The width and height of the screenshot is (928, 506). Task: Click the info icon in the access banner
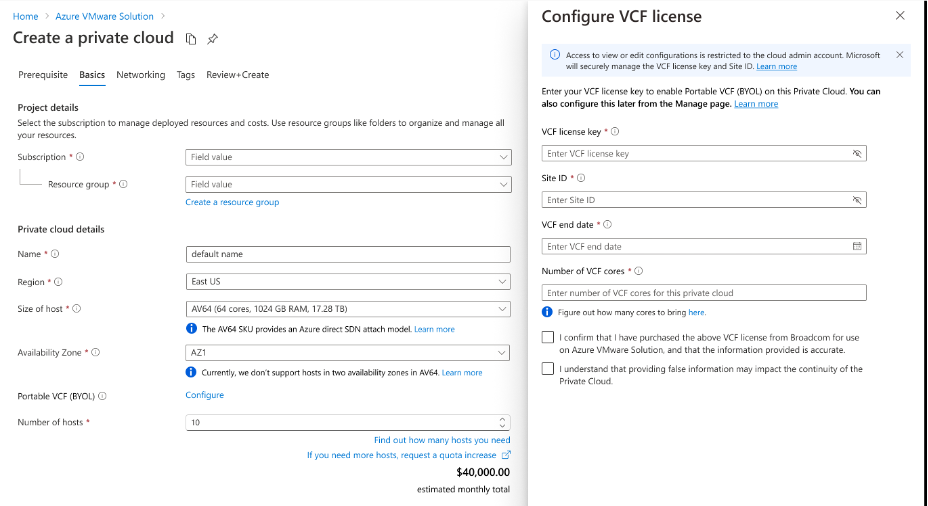coord(555,55)
